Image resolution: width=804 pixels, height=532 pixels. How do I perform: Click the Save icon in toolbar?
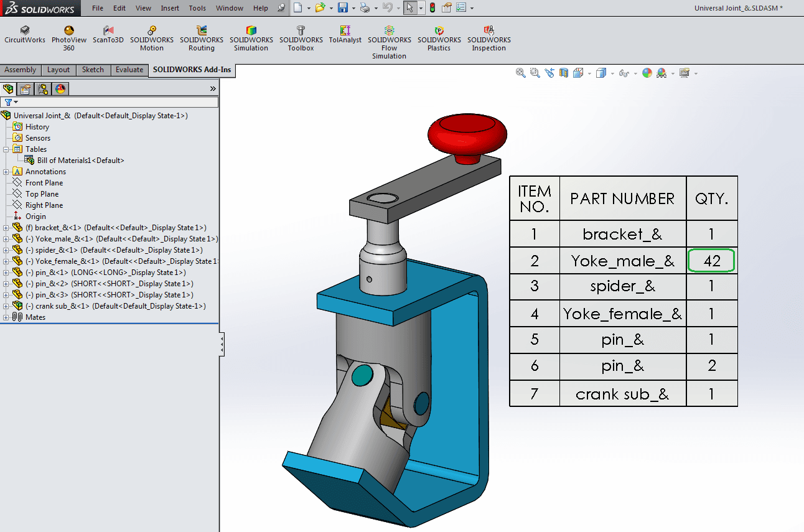(x=342, y=8)
